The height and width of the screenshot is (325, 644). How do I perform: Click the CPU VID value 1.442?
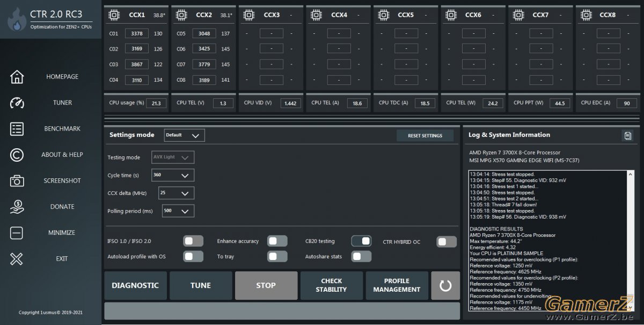tap(290, 103)
